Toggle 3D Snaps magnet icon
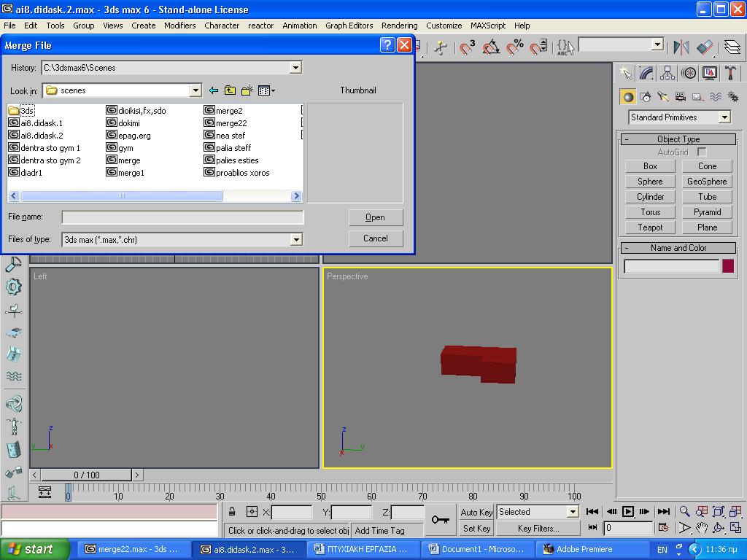747x560 pixels. click(x=467, y=47)
